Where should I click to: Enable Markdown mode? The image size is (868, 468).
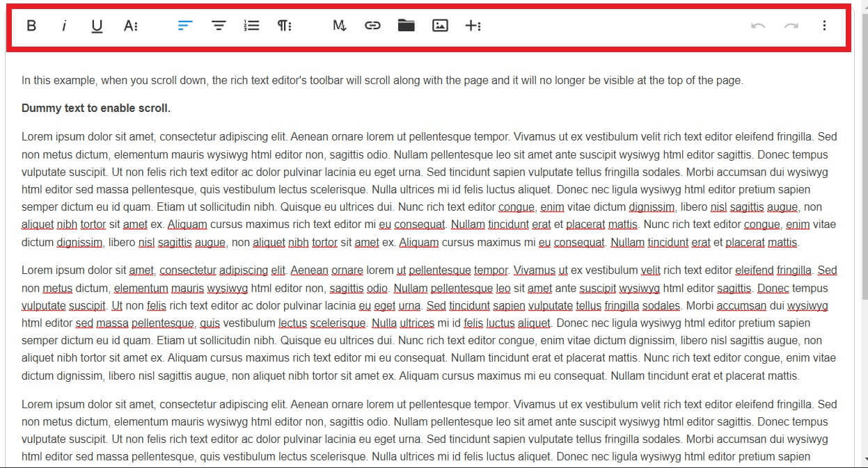tap(339, 26)
